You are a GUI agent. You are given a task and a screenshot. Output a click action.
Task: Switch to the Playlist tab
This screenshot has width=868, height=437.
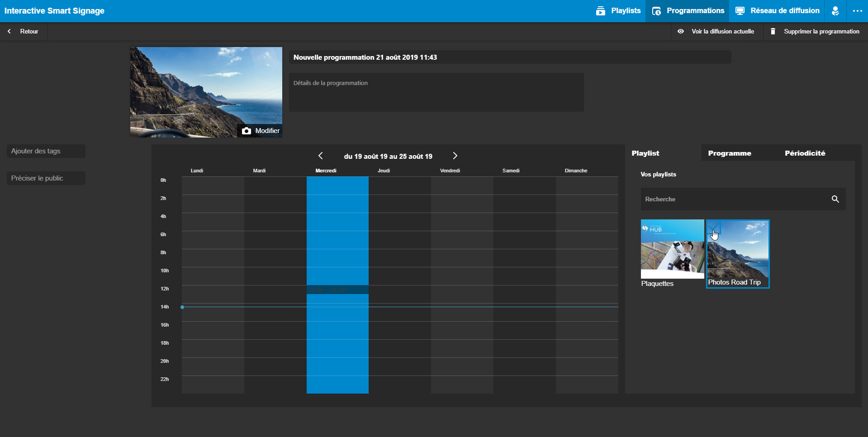tap(645, 153)
